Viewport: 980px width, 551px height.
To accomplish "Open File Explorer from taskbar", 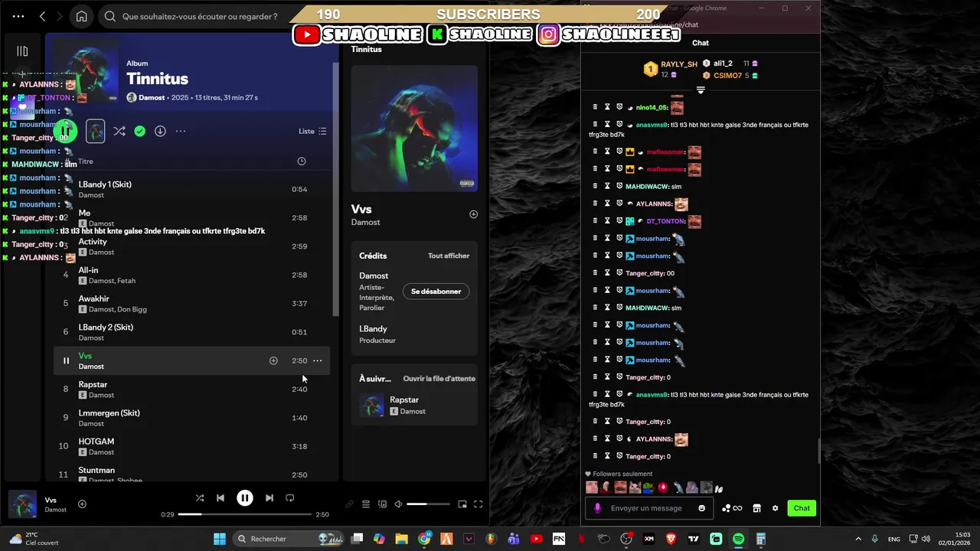I will pos(402,539).
